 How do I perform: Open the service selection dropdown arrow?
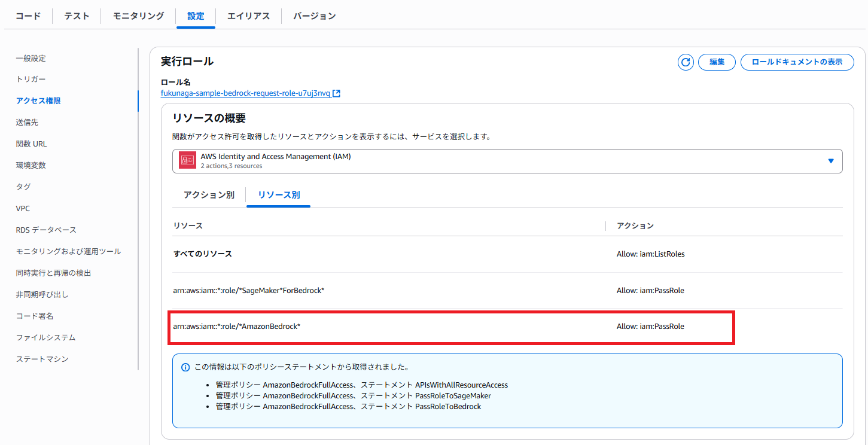pos(830,161)
